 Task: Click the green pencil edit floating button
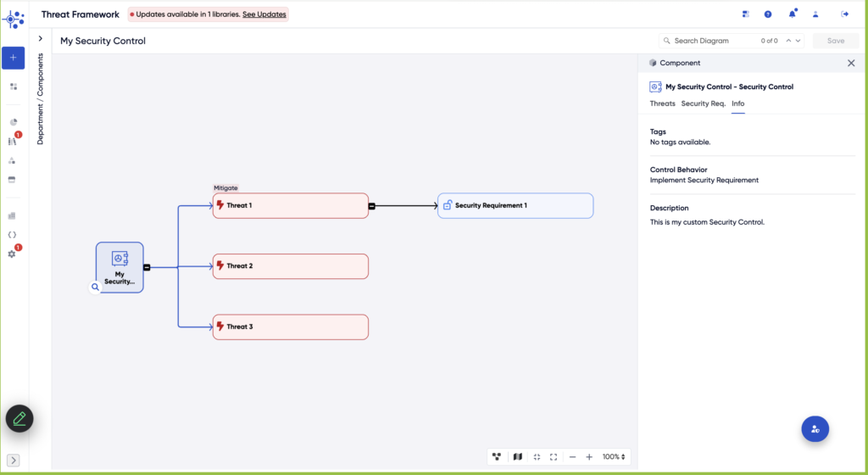click(19, 418)
